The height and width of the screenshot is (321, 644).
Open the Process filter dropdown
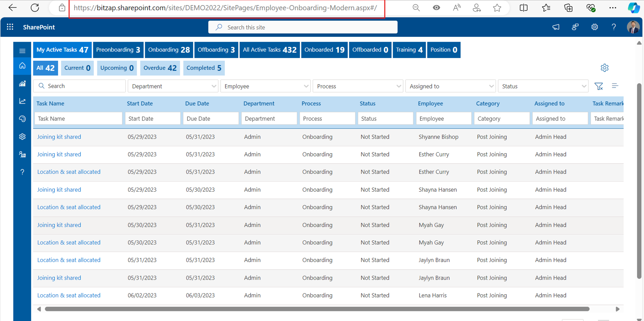(x=358, y=86)
